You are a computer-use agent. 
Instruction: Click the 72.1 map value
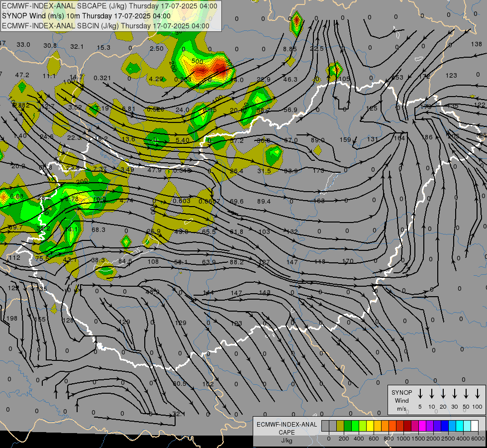click(179, 414)
